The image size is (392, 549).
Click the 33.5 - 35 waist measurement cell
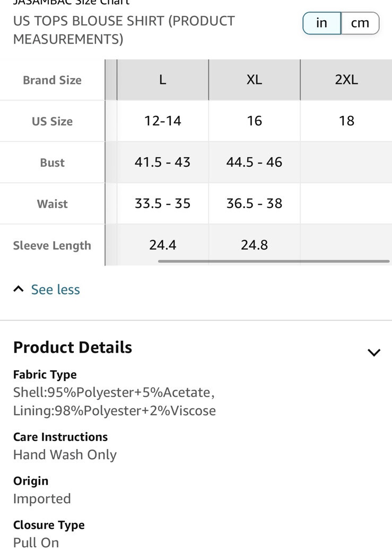click(x=163, y=203)
